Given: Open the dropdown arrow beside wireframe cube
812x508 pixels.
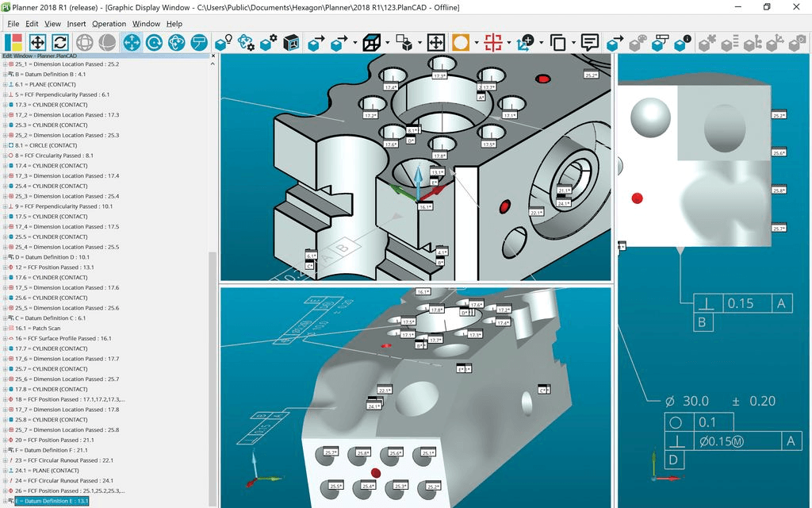Looking at the screenshot, I should click(x=387, y=43).
